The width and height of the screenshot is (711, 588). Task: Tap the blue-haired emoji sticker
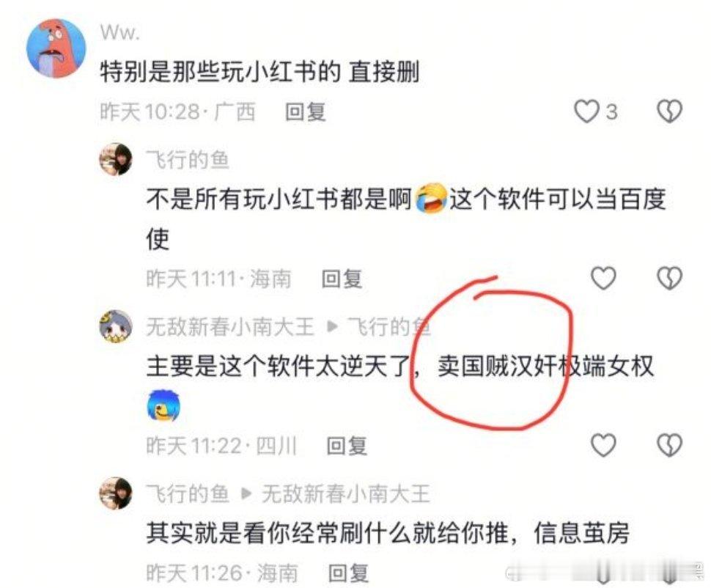tap(163, 405)
